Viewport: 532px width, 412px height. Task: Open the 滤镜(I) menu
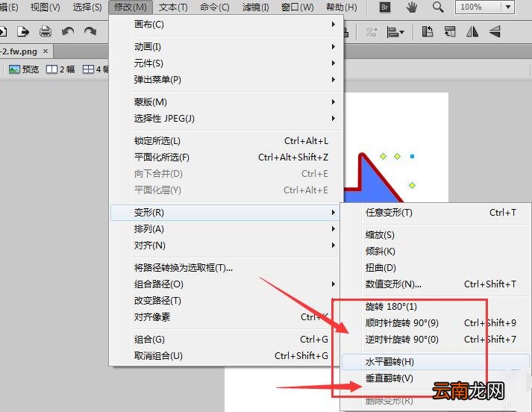(255, 7)
